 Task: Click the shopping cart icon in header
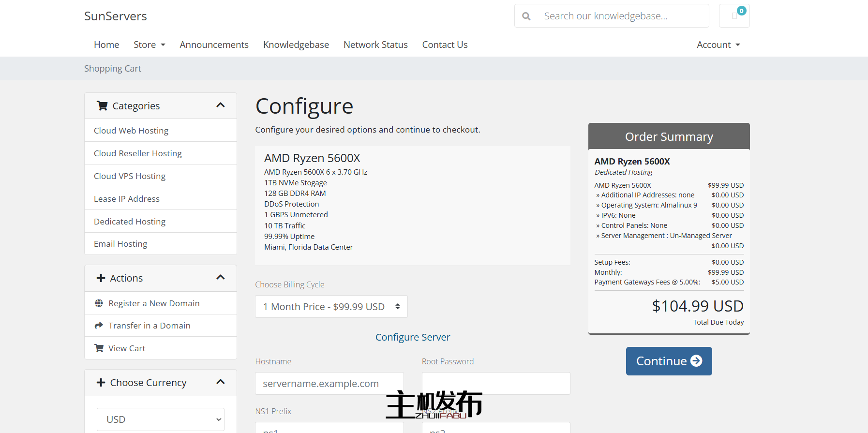[x=734, y=16]
